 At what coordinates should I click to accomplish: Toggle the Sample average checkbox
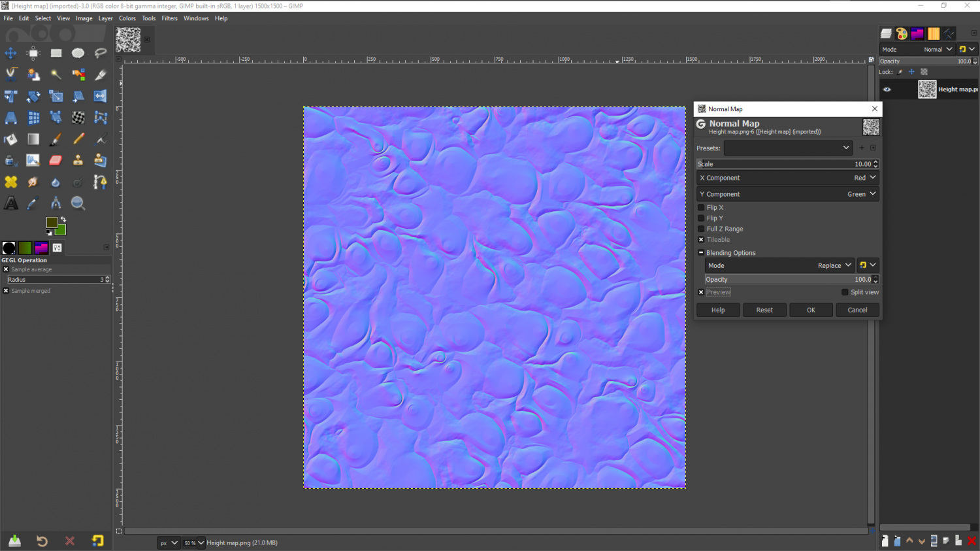[6, 269]
